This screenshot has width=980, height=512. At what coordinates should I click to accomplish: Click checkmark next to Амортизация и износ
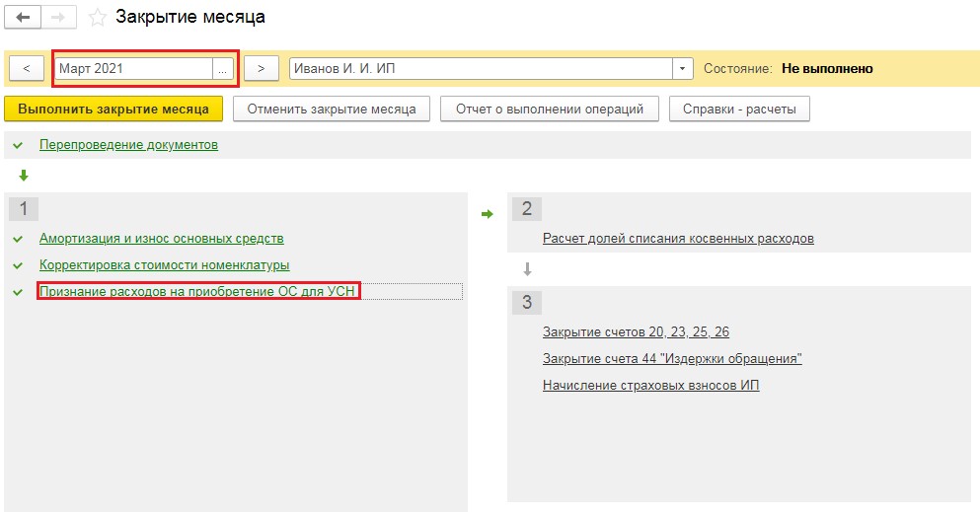click(18, 239)
